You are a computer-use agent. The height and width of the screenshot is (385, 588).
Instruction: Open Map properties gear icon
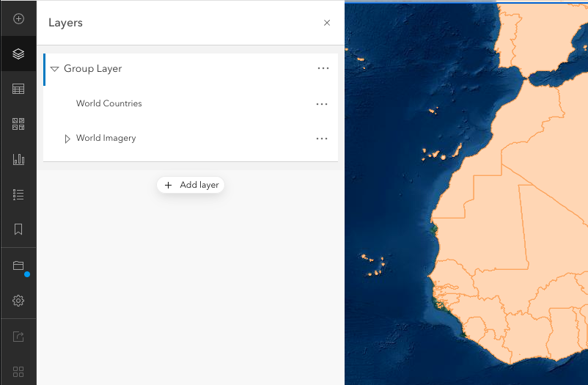pyautogui.click(x=18, y=301)
